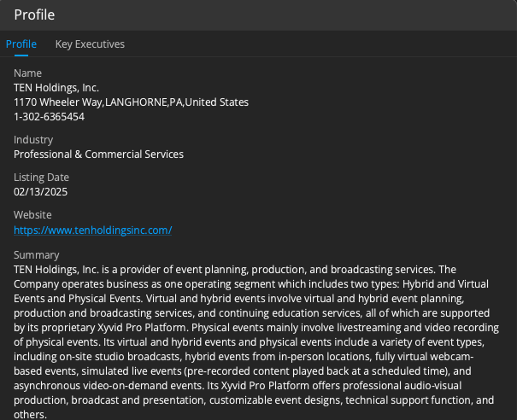Image resolution: width=517 pixels, height=420 pixels.
Task: Click the Name field label
Action: point(27,73)
